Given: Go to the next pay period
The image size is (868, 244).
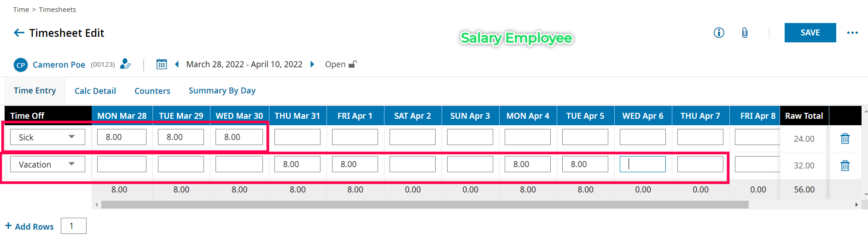Looking at the screenshot, I should click(312, 64).
